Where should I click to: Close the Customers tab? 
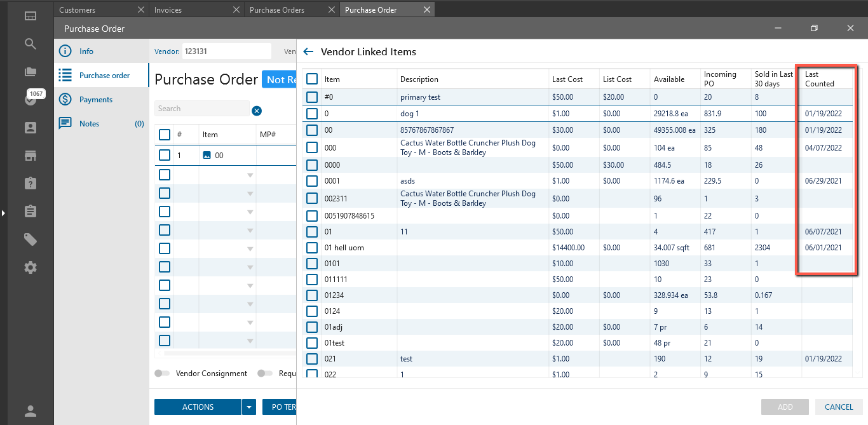tap(141, 10)
